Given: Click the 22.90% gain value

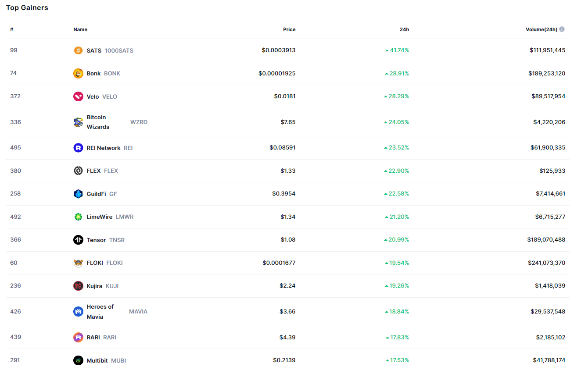Looking at the screenshot, I should 396,171.
